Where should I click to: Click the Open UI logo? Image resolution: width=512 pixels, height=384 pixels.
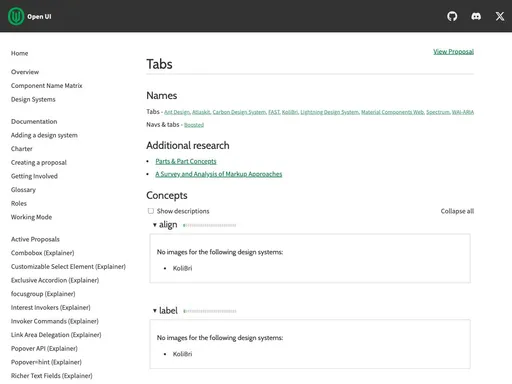tap(30, 16)
